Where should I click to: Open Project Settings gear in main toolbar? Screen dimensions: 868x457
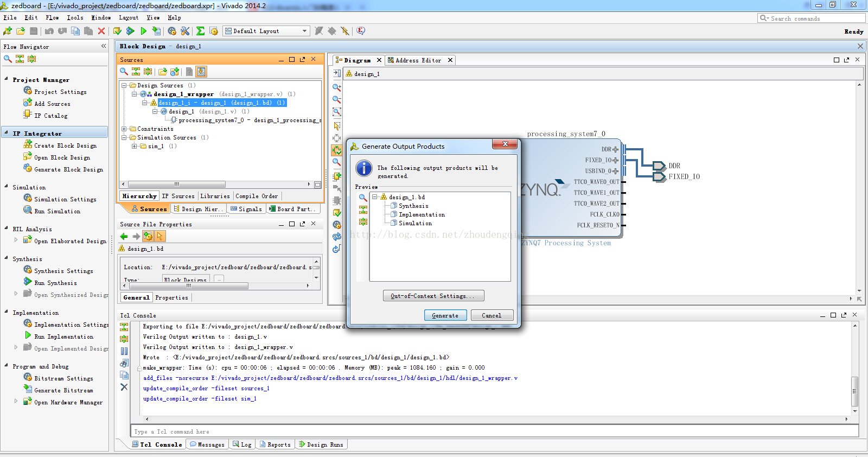coord(172,31)
